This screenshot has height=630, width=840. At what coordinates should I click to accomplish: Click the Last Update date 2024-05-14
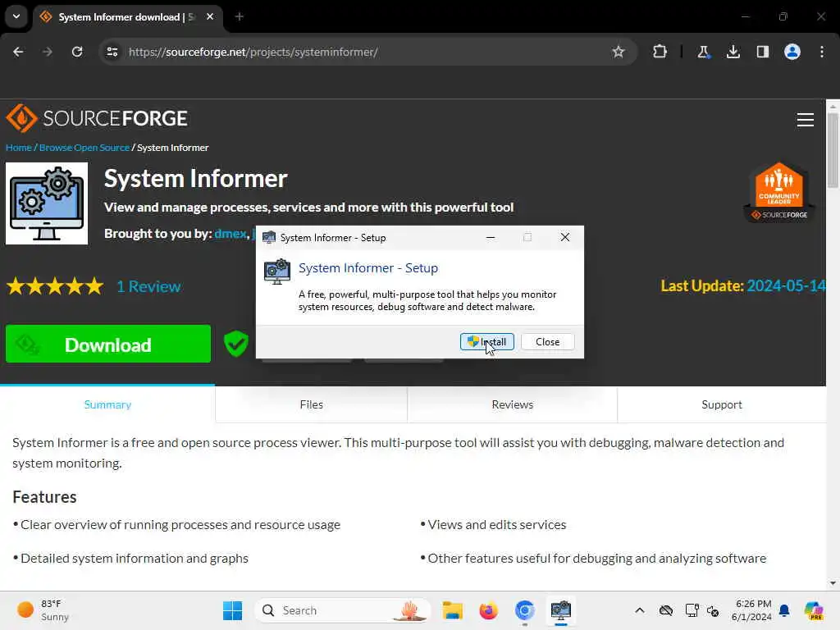coord(786,285)
